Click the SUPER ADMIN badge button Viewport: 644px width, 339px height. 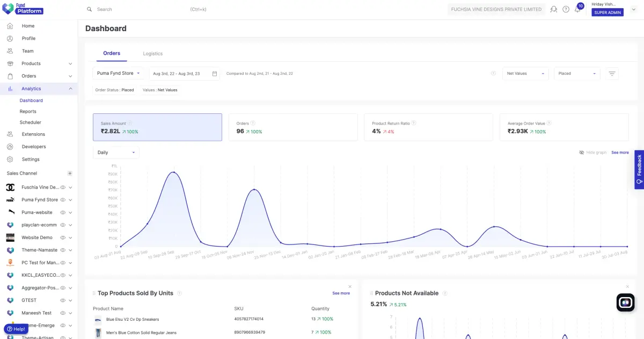coord(608,12)
